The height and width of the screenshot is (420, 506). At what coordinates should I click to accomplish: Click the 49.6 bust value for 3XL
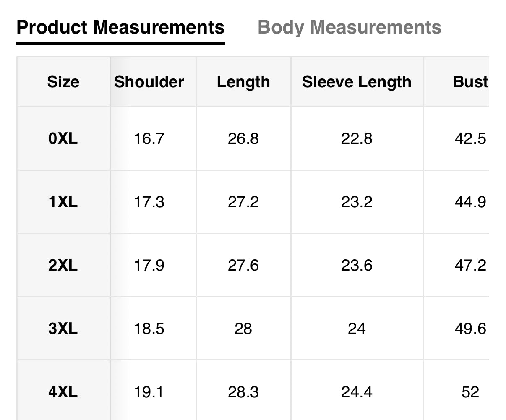pyautogui.click(x=470, y=329)
